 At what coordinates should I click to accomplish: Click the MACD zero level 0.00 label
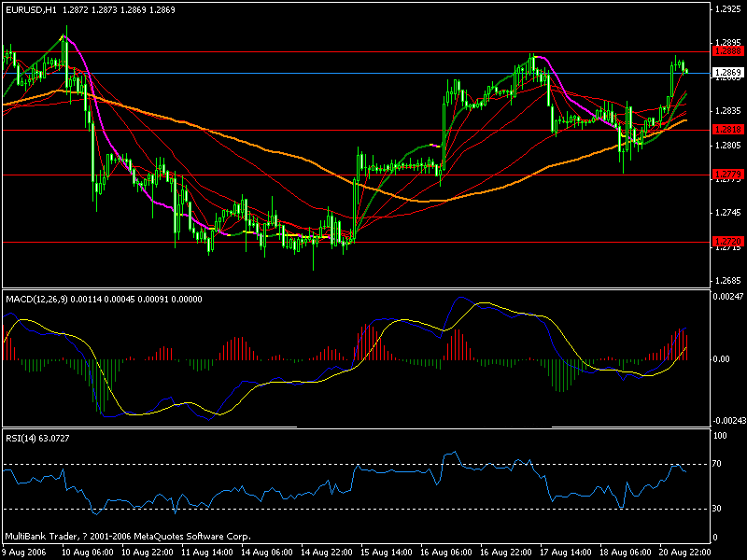pos(721,359)
